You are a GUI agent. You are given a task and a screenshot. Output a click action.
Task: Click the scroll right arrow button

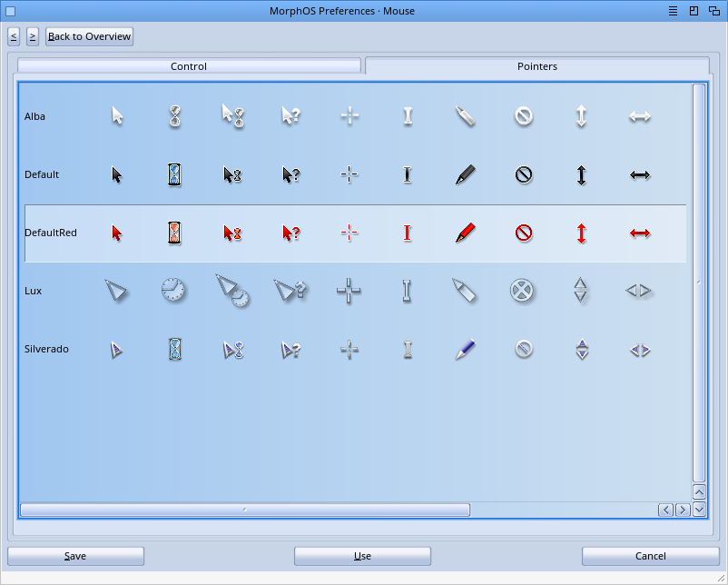click(x=683, y=510)
